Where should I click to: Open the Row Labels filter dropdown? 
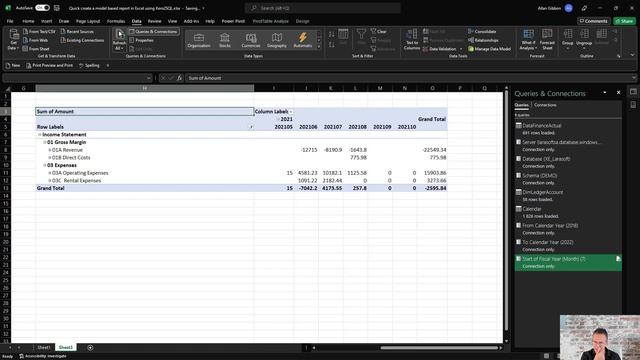[x=251, y=127]
